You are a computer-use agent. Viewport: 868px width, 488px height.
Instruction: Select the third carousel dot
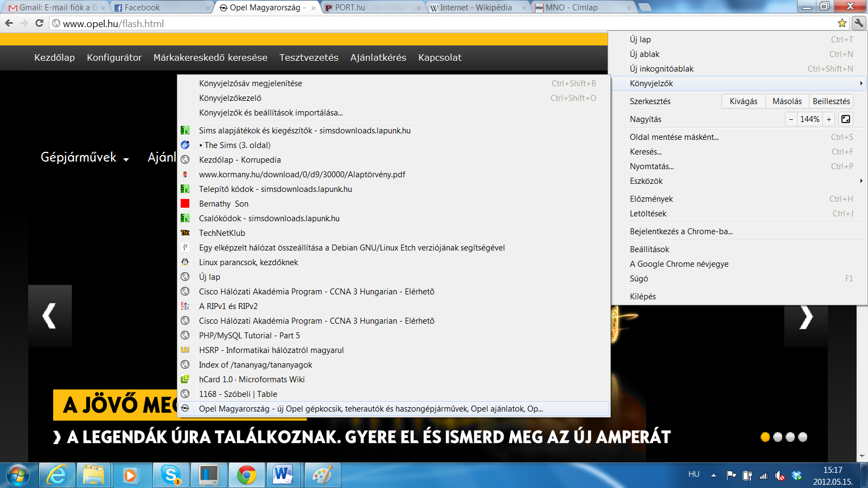click(790, 437)
